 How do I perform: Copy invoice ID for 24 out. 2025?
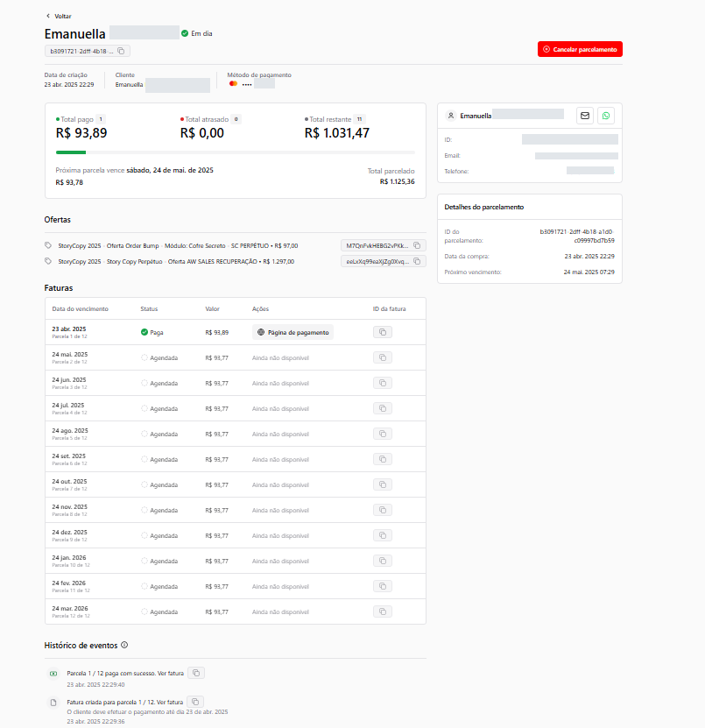(383, 484)
